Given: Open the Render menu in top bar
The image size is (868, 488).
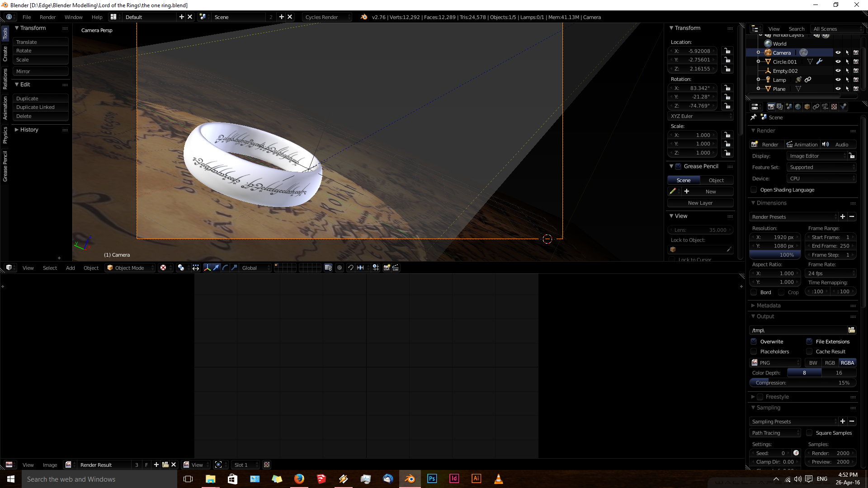Looking at the screenshot, I should coord(47,17).
